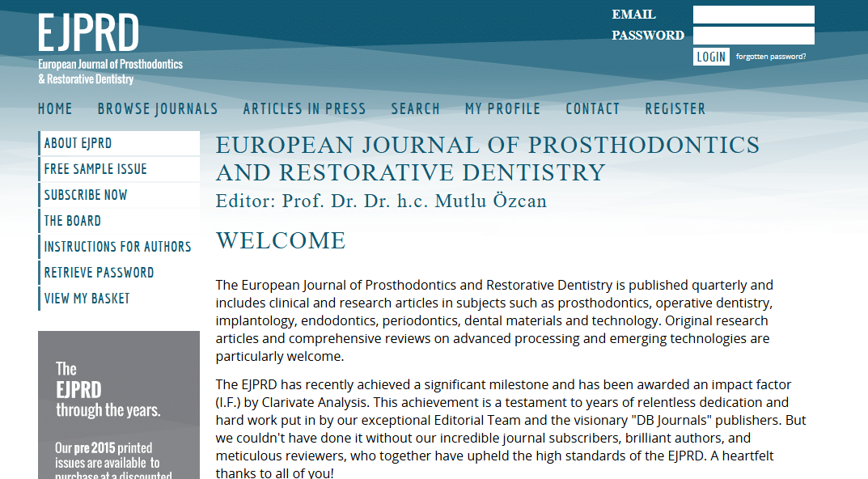
Task: Click the forgotten password link
Action: (770, 57)
